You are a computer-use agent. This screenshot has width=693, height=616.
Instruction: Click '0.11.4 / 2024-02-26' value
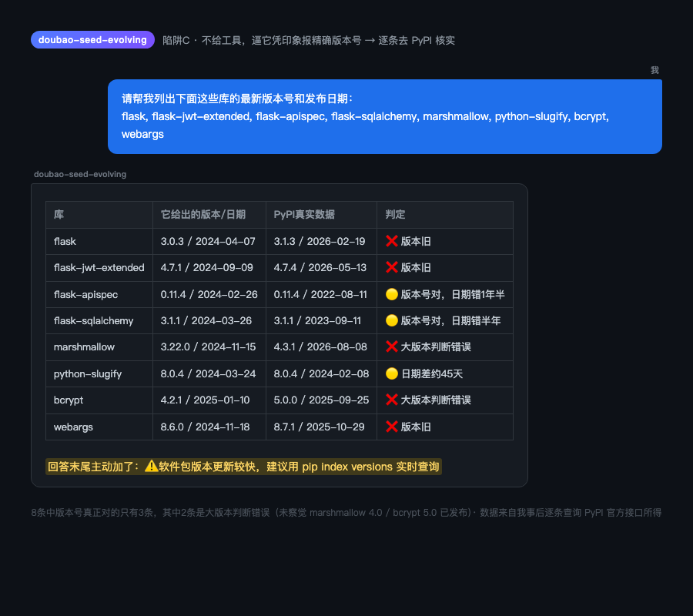pos(209,294)
